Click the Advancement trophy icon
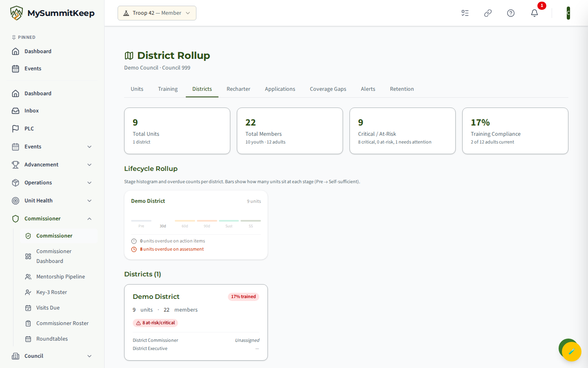Image resolution: width=588 pixels, height=368 pixels. pos(16,165)
